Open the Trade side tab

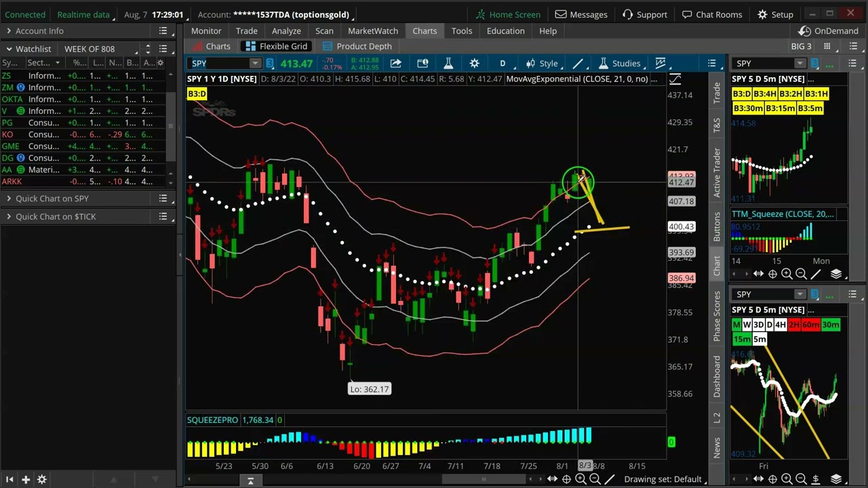click(717, 94)
